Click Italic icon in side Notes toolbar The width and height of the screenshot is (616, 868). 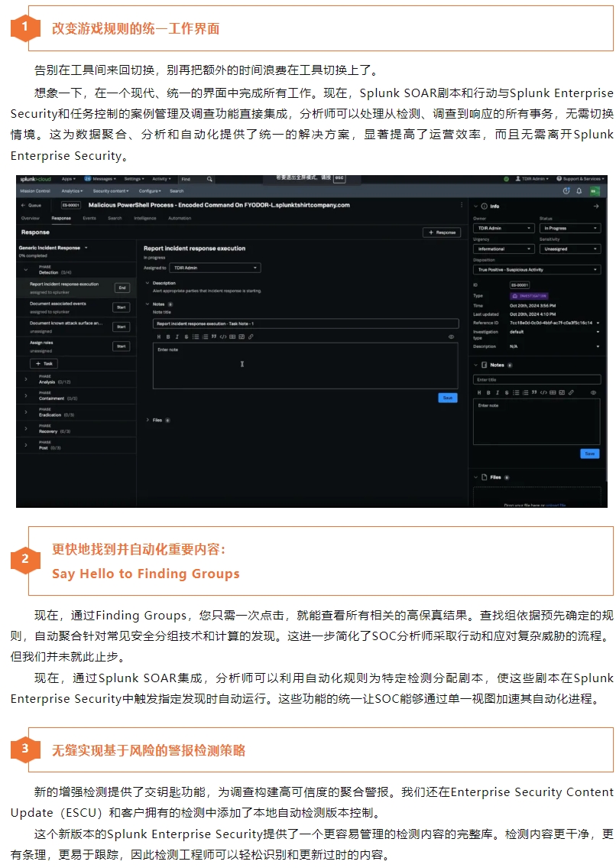497,392
